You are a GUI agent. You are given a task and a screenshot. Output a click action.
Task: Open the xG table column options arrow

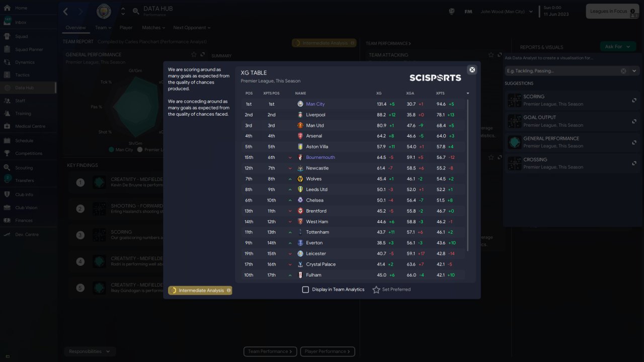pyautogui.click(x=468, y=94)
